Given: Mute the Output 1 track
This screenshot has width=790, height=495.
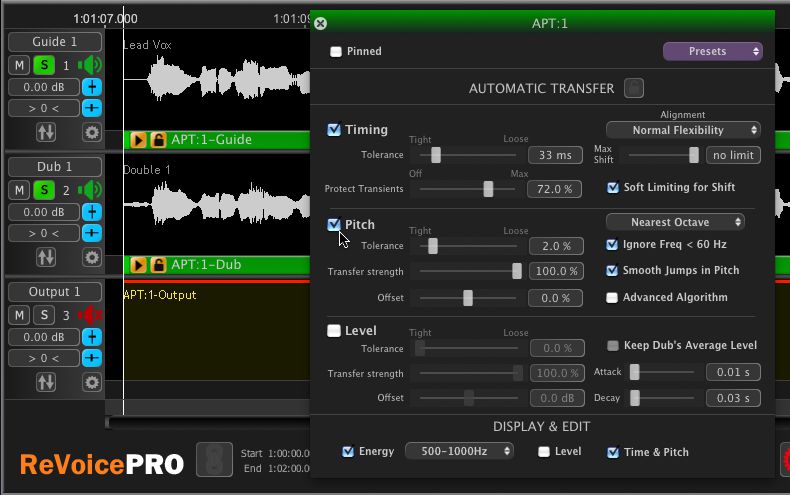Looking at the screenshot, I should coord(19,315).
